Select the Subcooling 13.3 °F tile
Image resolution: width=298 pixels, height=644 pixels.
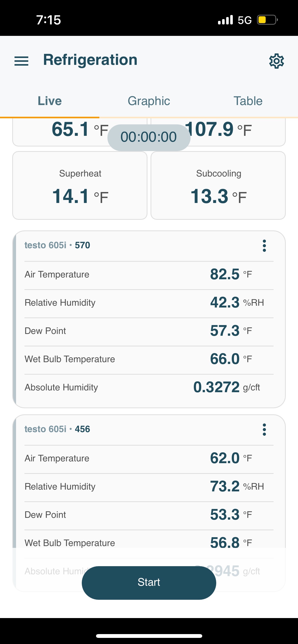(x=218, y=185)
